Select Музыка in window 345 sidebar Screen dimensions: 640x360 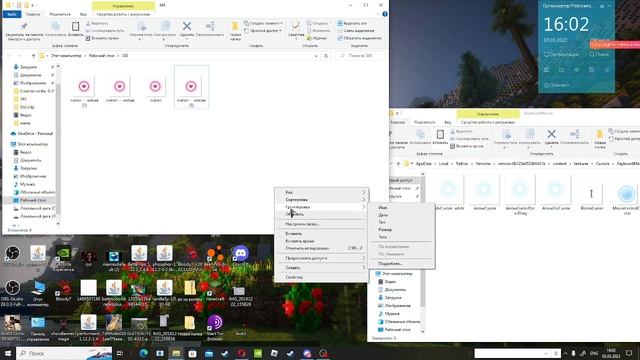[24, 184]
